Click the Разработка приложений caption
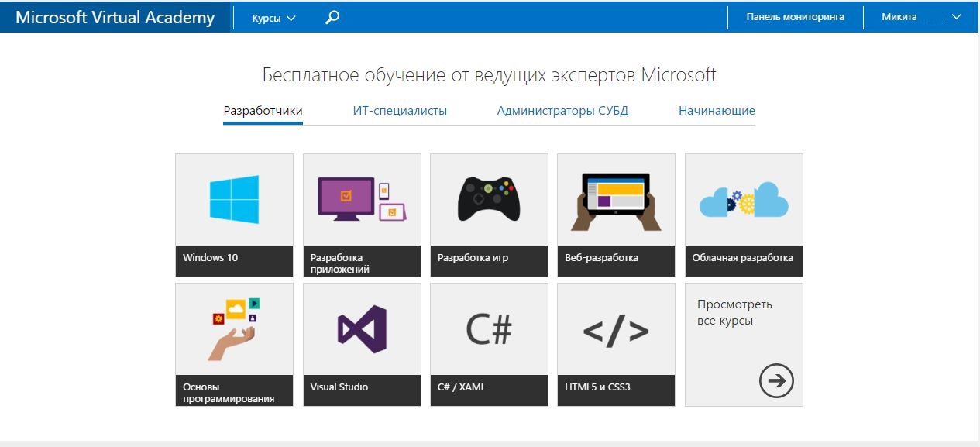The width and height of the screenshot is (980, 447). tap(339, 263)
